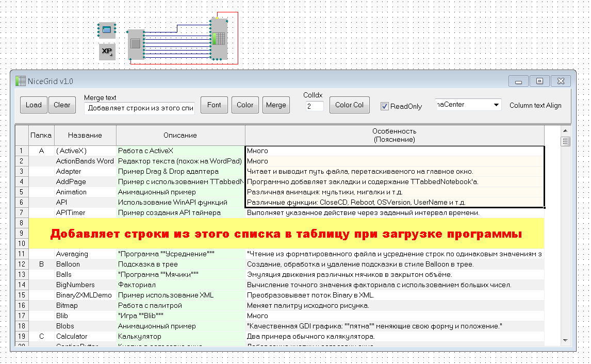Select the BigNumbers name cell
591x364 pixels.
coord(85,285)
